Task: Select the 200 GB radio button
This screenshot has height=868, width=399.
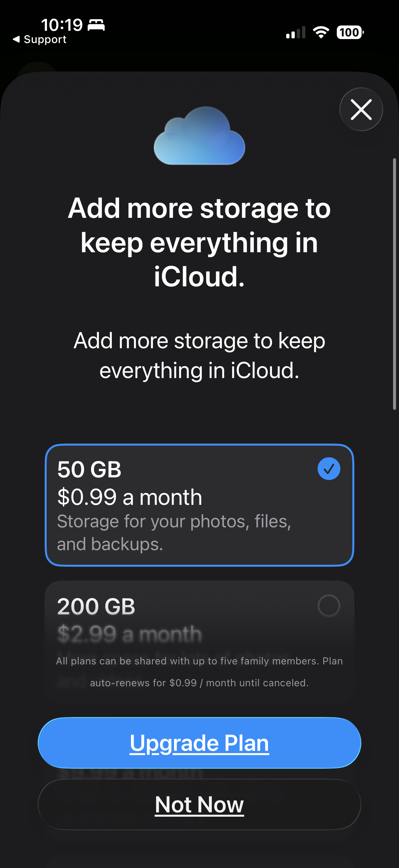Action: (329, 606)
